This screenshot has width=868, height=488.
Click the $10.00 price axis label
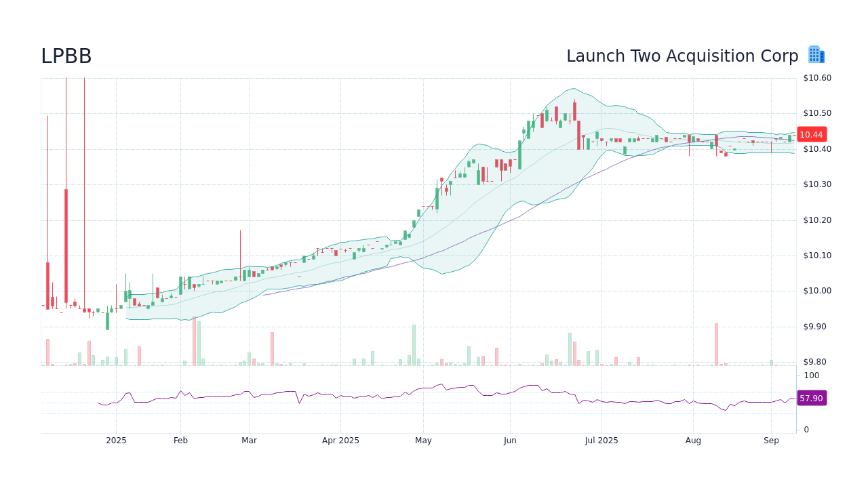click(817, 291)
